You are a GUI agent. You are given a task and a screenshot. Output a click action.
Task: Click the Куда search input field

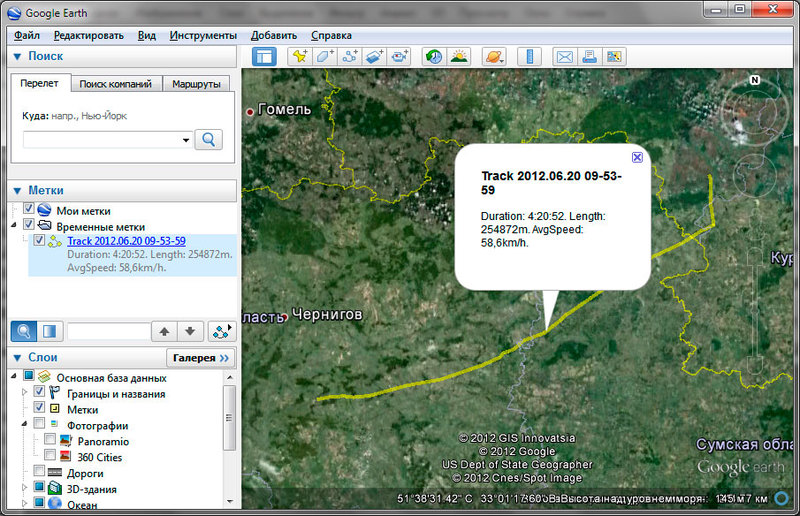tap(102, 140)
